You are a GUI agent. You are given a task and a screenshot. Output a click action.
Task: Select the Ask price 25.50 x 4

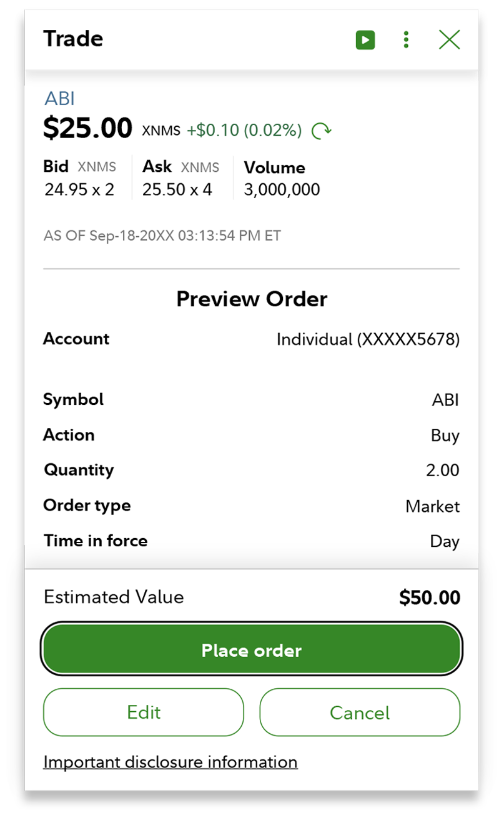(177, 189)
